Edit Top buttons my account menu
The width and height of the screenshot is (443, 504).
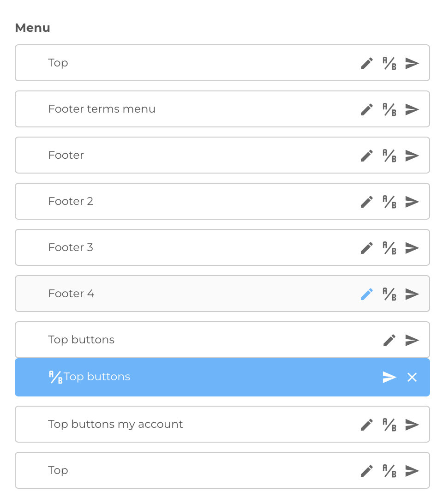coord(366,424)
